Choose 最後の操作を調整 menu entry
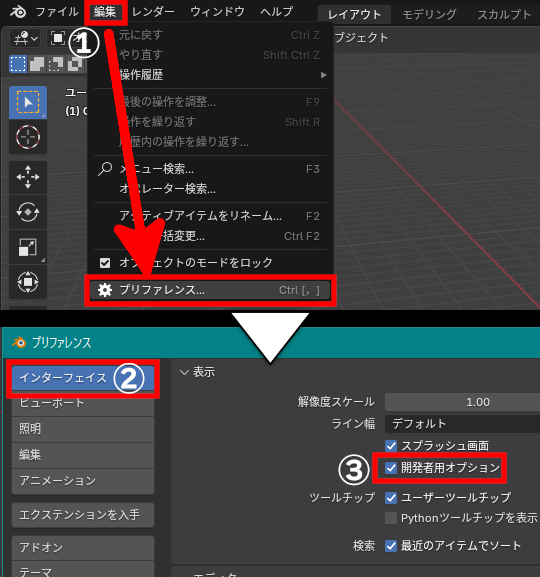Viewport: 540px width, 577px height. [x=211, y=102]
